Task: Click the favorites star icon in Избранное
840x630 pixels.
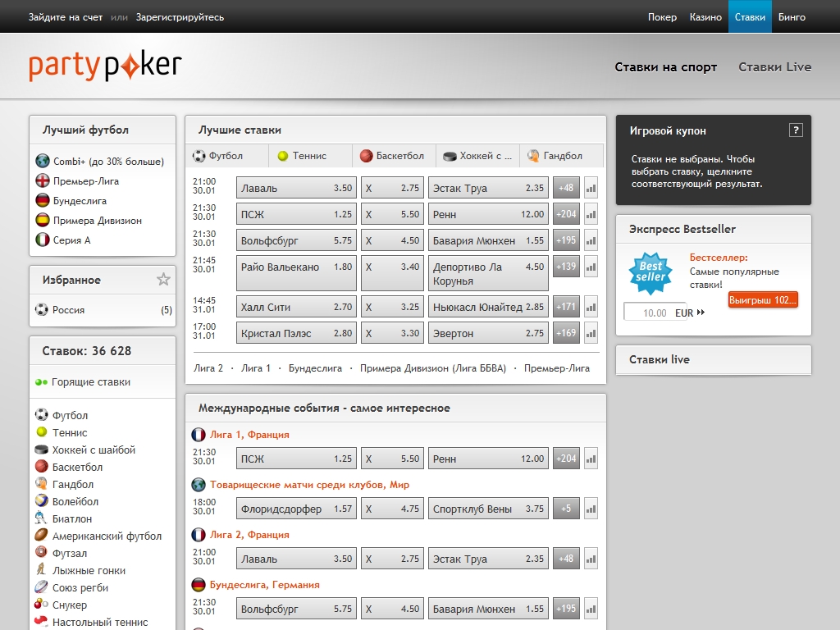Action: [163, 280]
